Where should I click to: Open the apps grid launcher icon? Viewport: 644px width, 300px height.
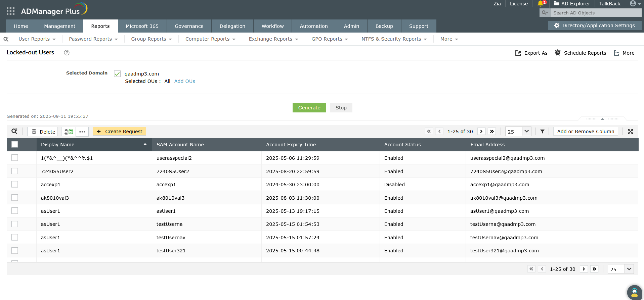pyautogui.click(x=10, y=11)
